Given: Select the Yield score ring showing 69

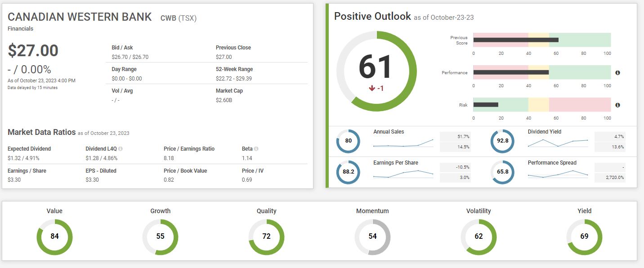Looking at the screenshot, I should coord(584,237).
